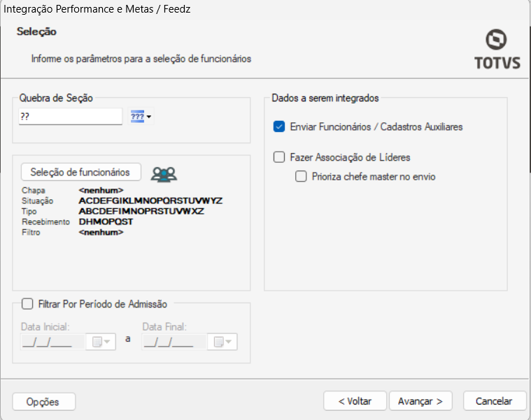Click the Opções button
The image size is (531, 420).
43,402
